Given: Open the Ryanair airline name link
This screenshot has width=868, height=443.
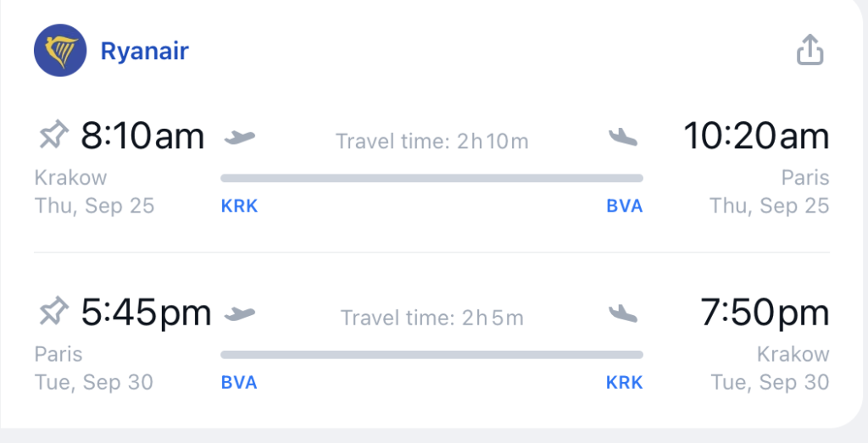Looking at the screenshot, I should click(x=144, y=52).
